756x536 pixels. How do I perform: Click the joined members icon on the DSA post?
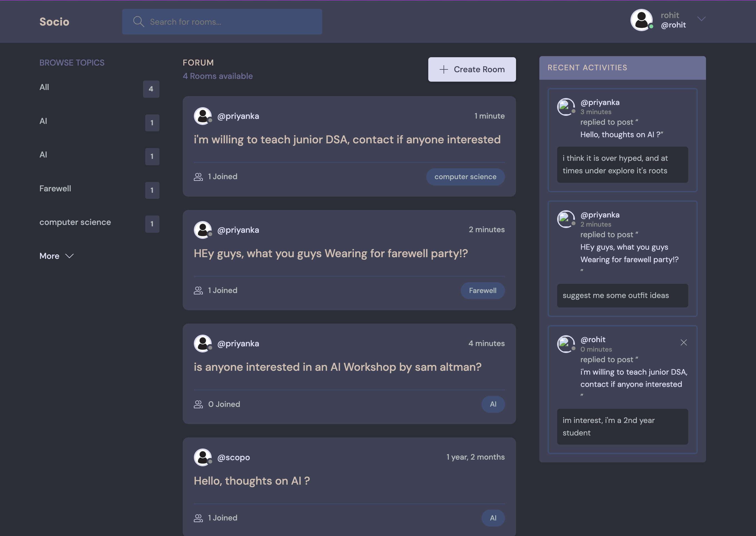[x=198, y=177]
